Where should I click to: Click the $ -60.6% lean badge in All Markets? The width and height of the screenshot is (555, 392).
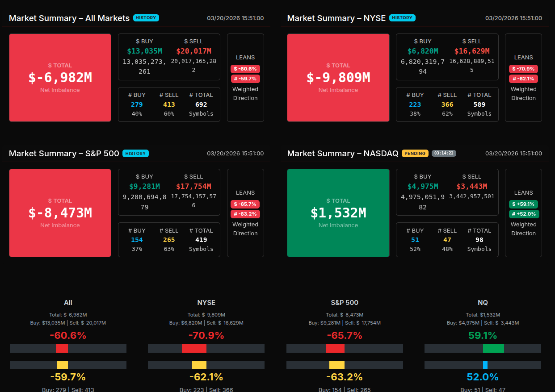click(245, 69)
